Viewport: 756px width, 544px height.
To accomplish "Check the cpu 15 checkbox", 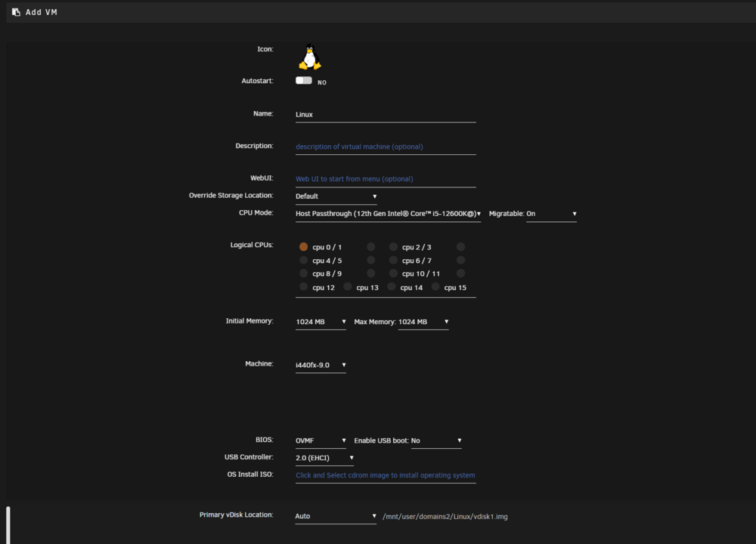I will 435,286.
